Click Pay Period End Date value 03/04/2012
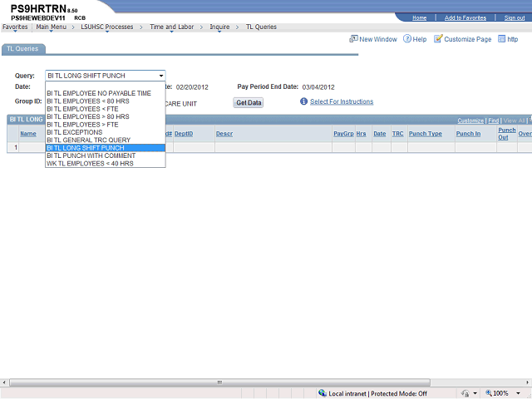 pyautogui.click(x=318, y=87)
